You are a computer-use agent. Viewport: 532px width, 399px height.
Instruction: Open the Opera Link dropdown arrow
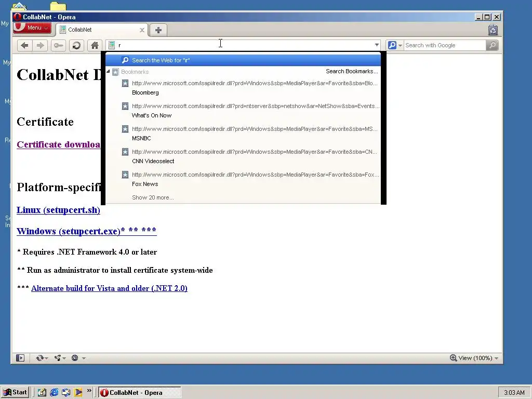[46, 358]
